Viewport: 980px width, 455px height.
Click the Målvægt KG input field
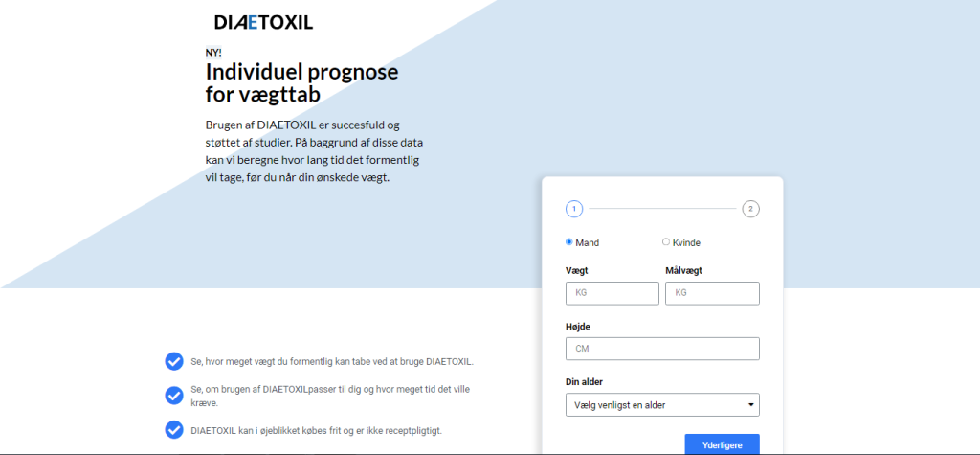712,293
